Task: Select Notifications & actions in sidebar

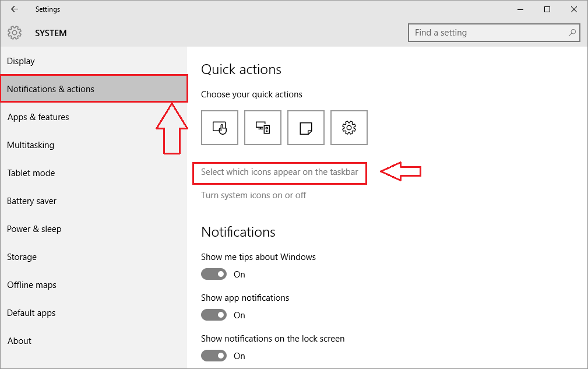Action: [x=94, y=89]
